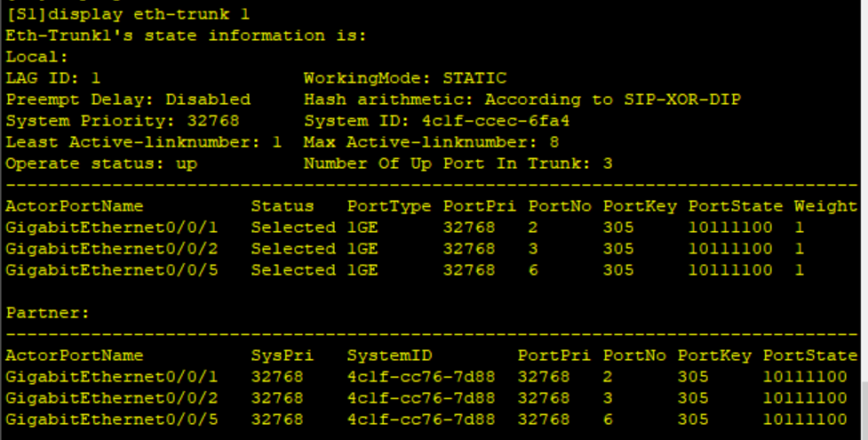Click 'Selected' status of local GigabitEthernet0/0/1
The height and width of the screenshot is (440, 868).
(x=293, y=228)
